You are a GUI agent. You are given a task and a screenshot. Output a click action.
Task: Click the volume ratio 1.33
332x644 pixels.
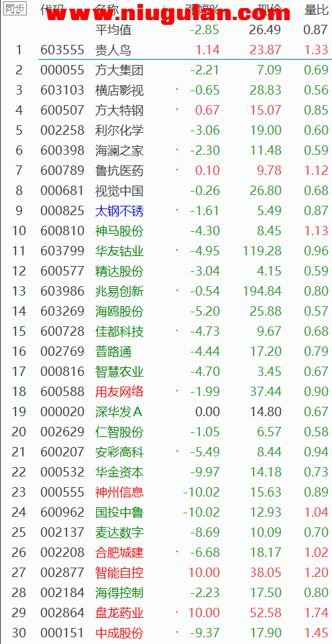(x=317, y=50)
